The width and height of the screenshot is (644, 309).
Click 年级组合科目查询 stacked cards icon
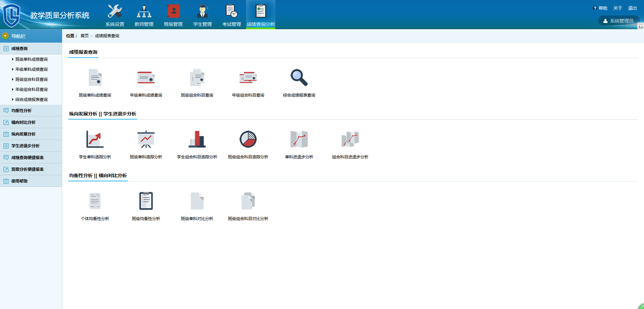(248, 78)
